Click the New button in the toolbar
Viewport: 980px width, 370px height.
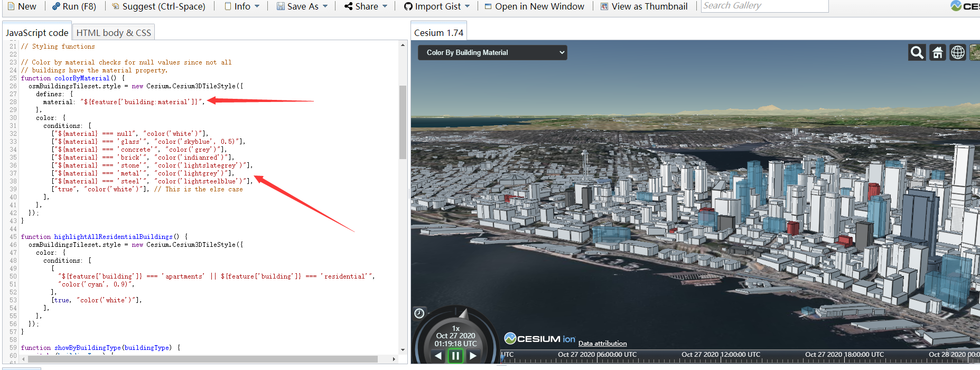(x=22, y=6)
